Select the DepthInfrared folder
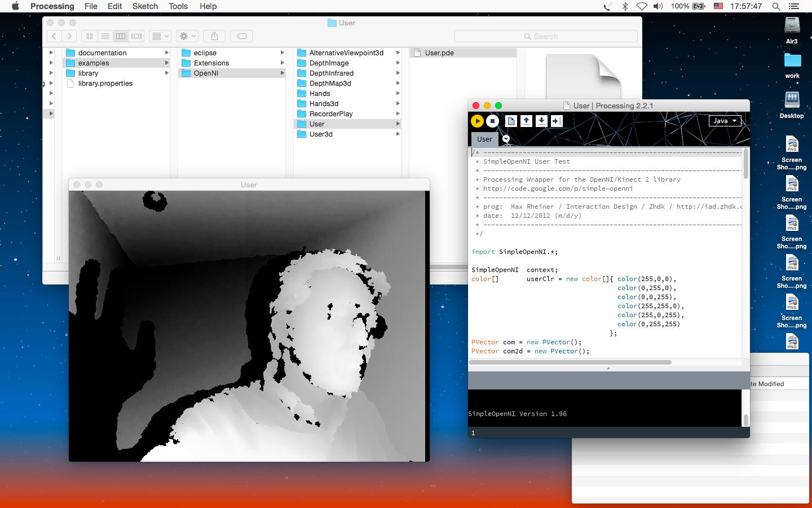Viewport: 812px width, 508px height. (347, 73)
